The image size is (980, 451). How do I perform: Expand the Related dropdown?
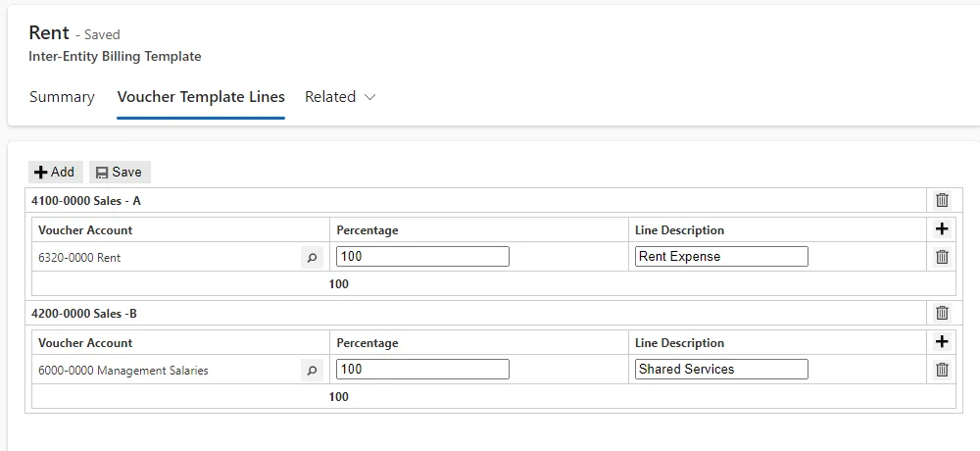click(x=340, y=97)
